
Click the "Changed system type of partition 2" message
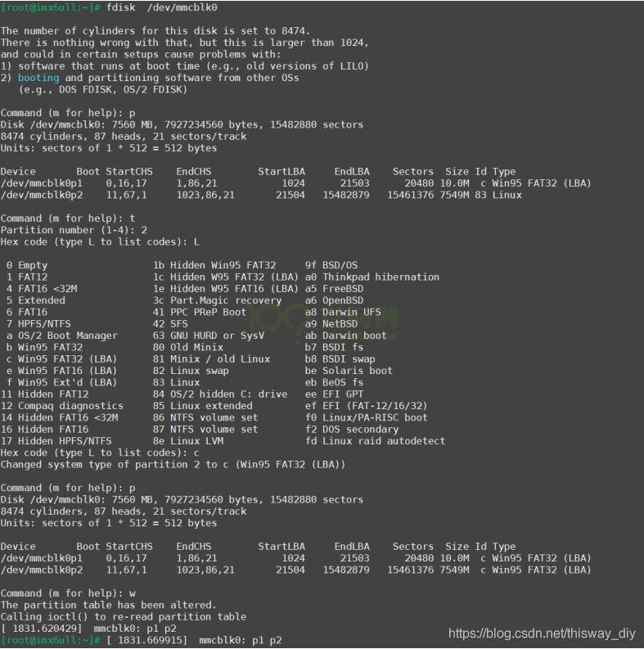pyautogui.click(x=172, y=465)
